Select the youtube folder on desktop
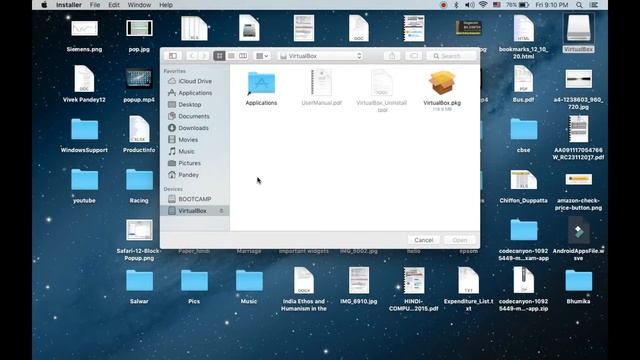Viewport: 640px width, 360px height. [84, 185]
